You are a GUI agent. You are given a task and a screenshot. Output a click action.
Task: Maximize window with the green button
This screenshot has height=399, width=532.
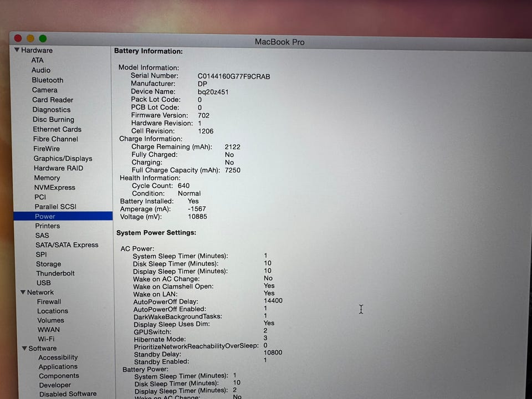tap(43, 38)
